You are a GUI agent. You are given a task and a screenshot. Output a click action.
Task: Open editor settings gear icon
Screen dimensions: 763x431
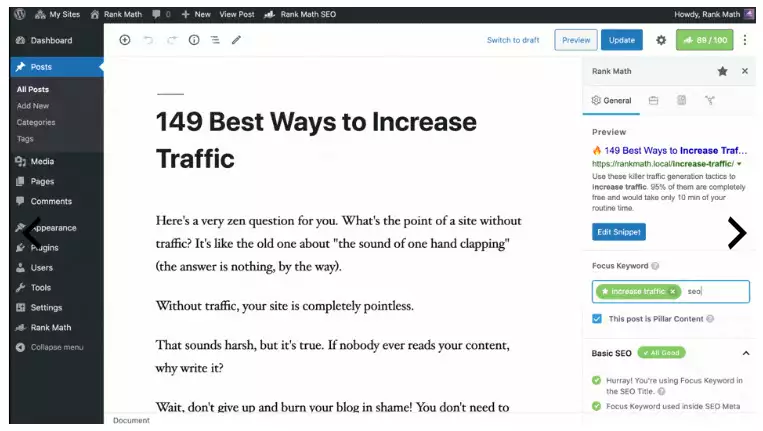[x=661, y=40]
